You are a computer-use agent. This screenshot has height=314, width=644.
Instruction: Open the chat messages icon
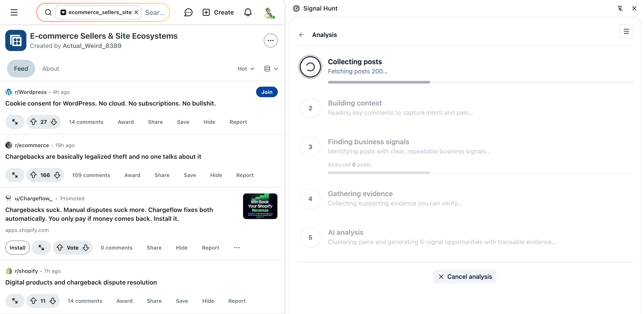(188, 12)
